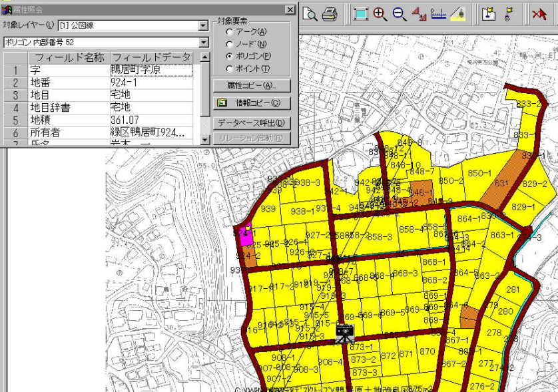Click the red cursor cancel-selection icon

point(539,14)
